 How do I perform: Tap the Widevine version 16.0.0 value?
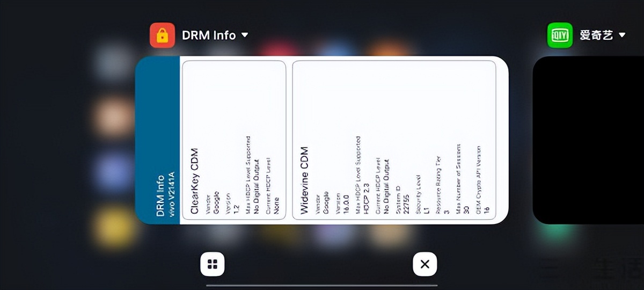(345, 205)
